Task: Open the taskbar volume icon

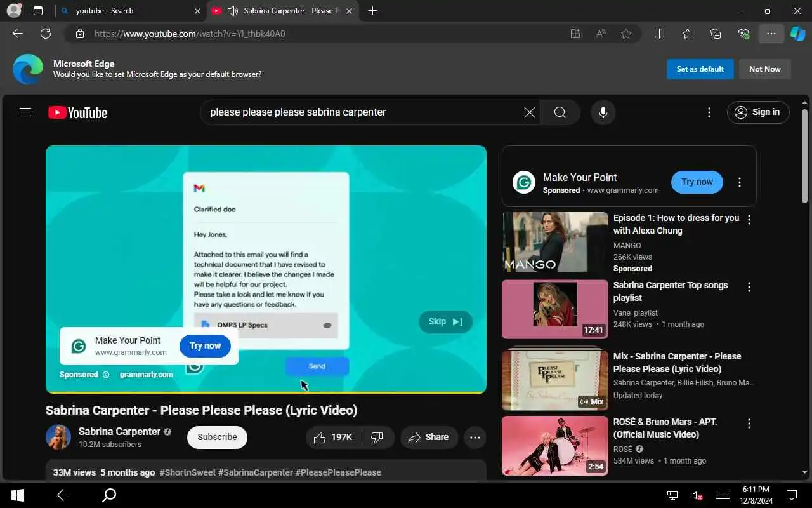Action: click(697, 495)
